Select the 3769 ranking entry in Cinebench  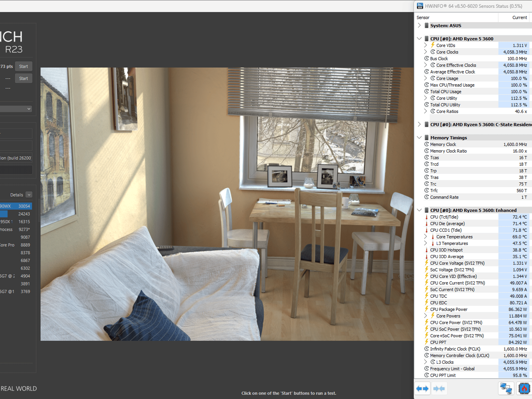point(16,291)
